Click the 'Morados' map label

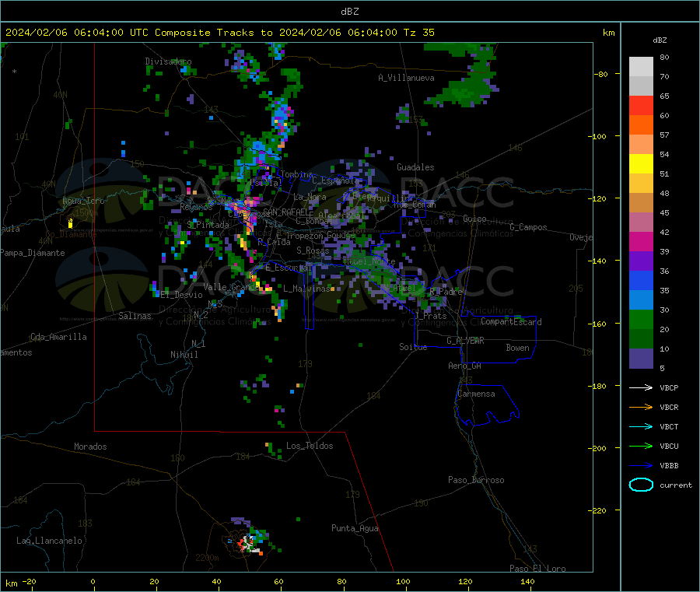(90, 447)
